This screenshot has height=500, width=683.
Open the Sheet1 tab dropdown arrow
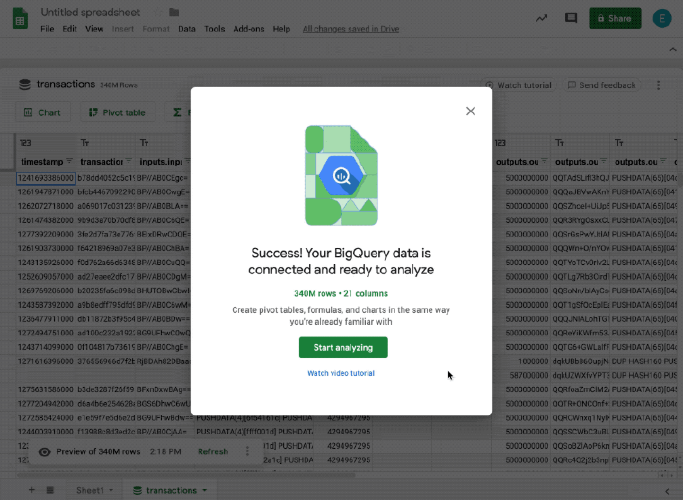click(x=111, y=490)
